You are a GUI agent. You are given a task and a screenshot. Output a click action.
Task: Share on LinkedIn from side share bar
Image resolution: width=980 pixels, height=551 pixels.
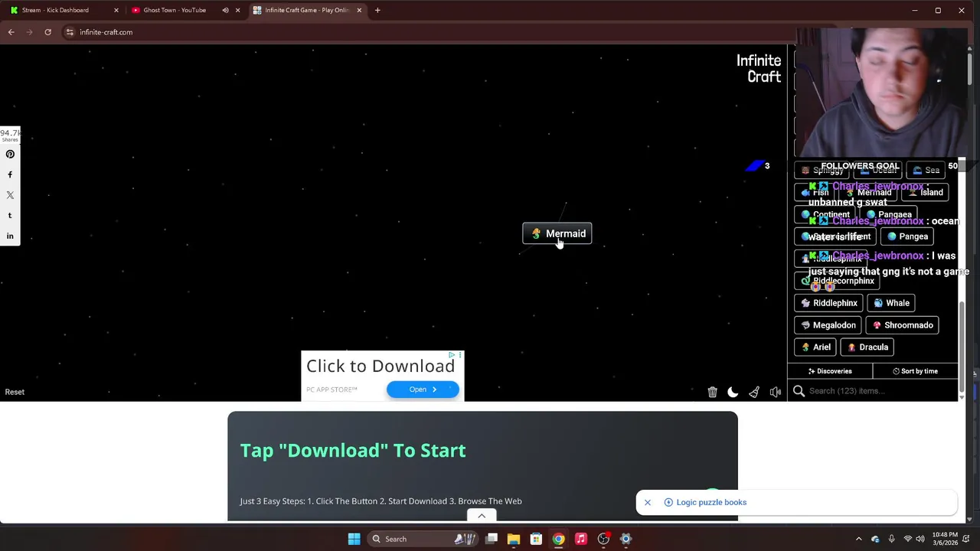point(10,236)
